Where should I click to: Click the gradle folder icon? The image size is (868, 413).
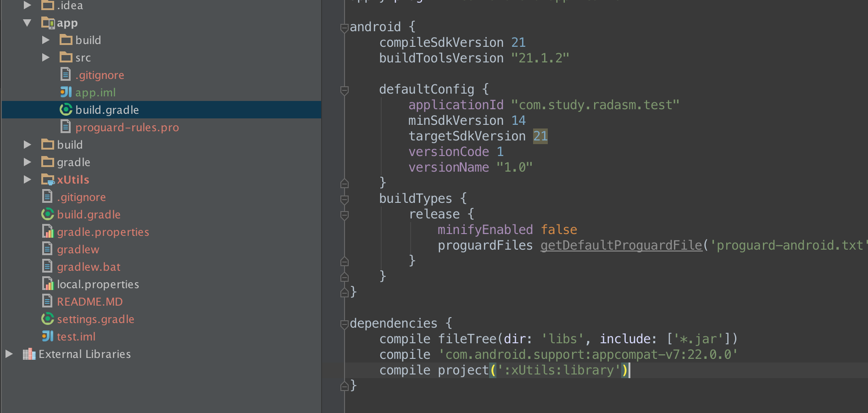tap(48, 162)
